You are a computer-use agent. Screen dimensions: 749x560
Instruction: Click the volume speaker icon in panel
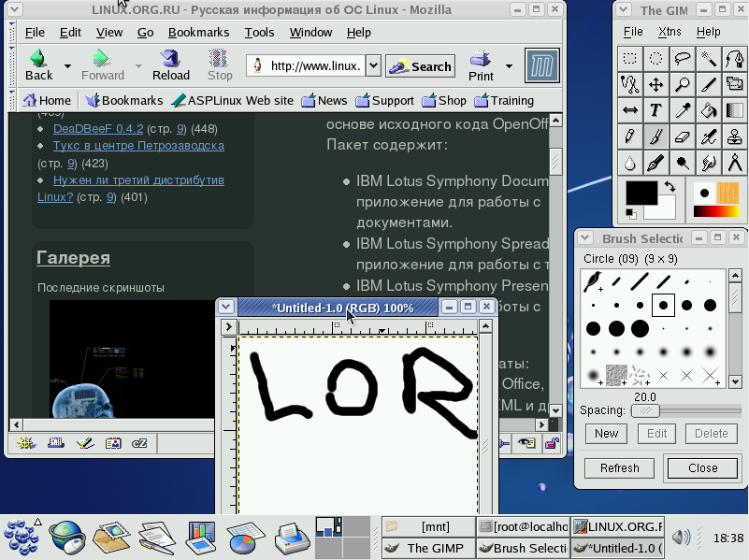pyautogui.click(x=681, y=538)
